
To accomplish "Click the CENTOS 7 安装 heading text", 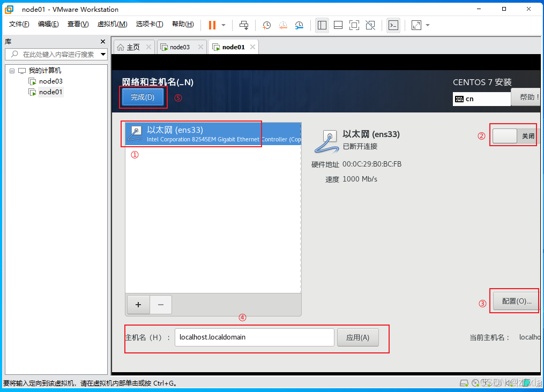I will 482,82.
